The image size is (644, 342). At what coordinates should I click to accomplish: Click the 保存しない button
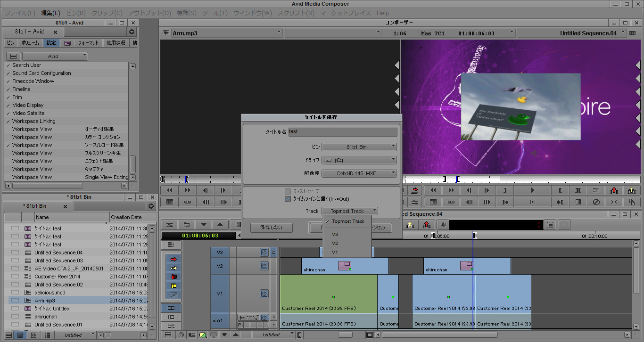(271, 228)
